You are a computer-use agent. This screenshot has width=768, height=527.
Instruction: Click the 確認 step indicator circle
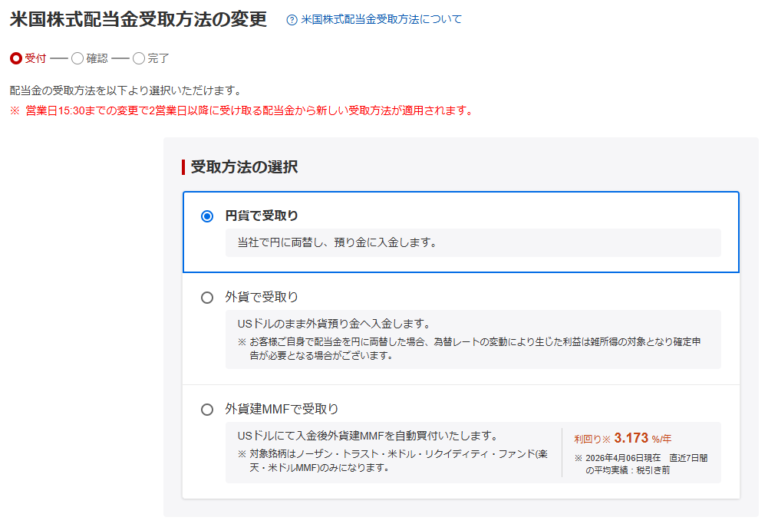[77, 59]
